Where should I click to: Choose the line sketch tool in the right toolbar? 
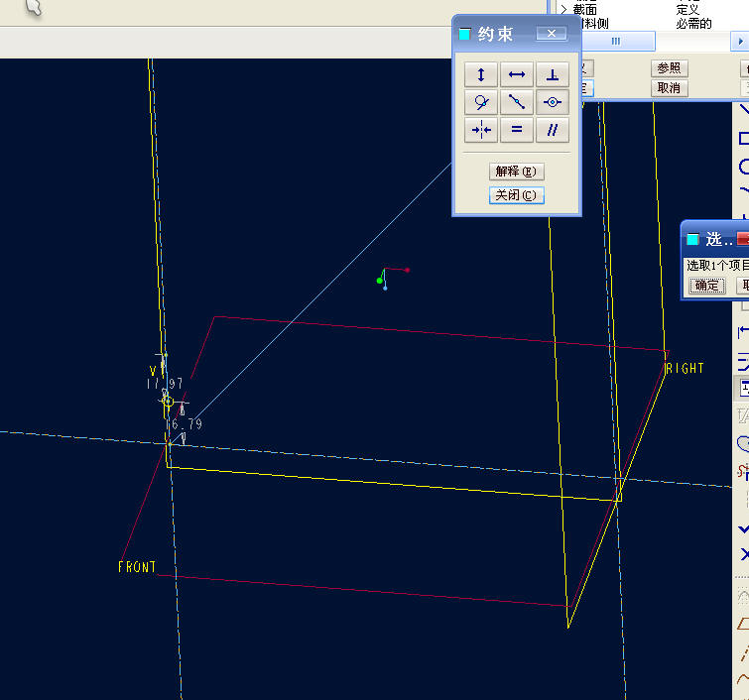click(743, 110)
